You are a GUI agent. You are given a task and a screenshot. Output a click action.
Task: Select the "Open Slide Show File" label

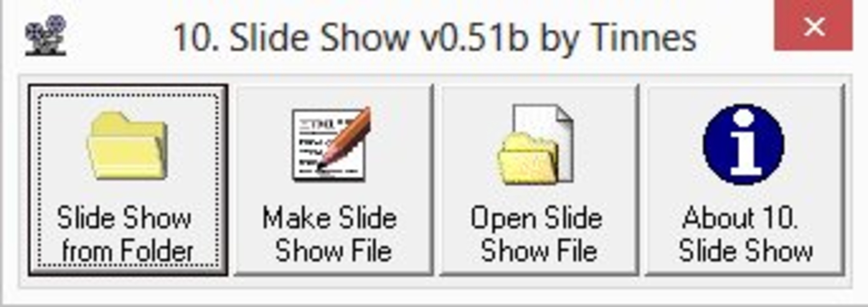537,234
